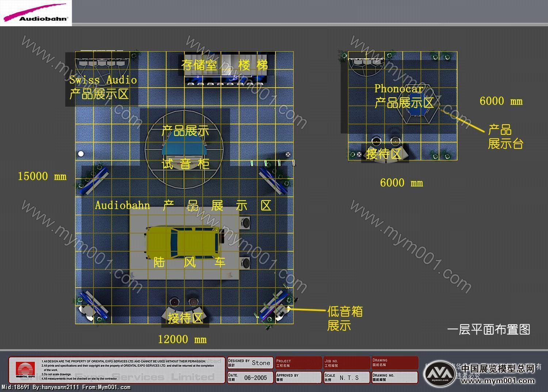Click the 'Drawing' name field
This screenshot has height=392, width=548.
click(395, 363)
